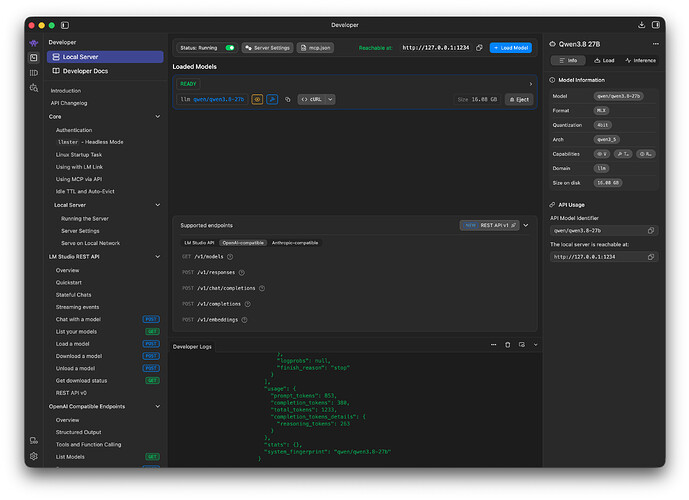The height and width of the screenshot is (500, 689).
Task: Switch to the Inference tab
Action: click(640, 61)
